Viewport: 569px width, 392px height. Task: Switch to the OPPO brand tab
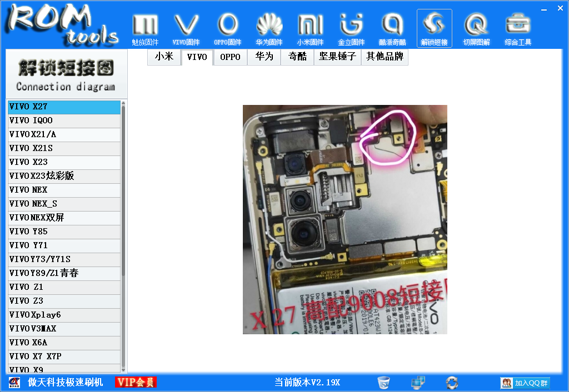coord(231,57)
